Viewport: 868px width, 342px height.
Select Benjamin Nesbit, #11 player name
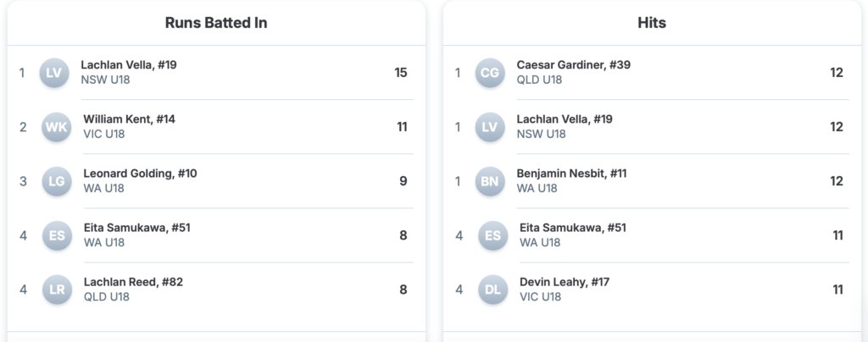571,174
